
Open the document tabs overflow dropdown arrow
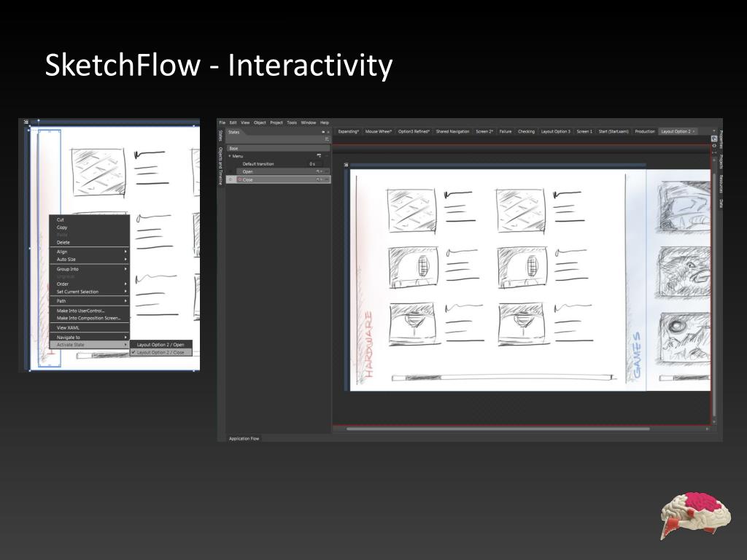[x=714, y=131]
